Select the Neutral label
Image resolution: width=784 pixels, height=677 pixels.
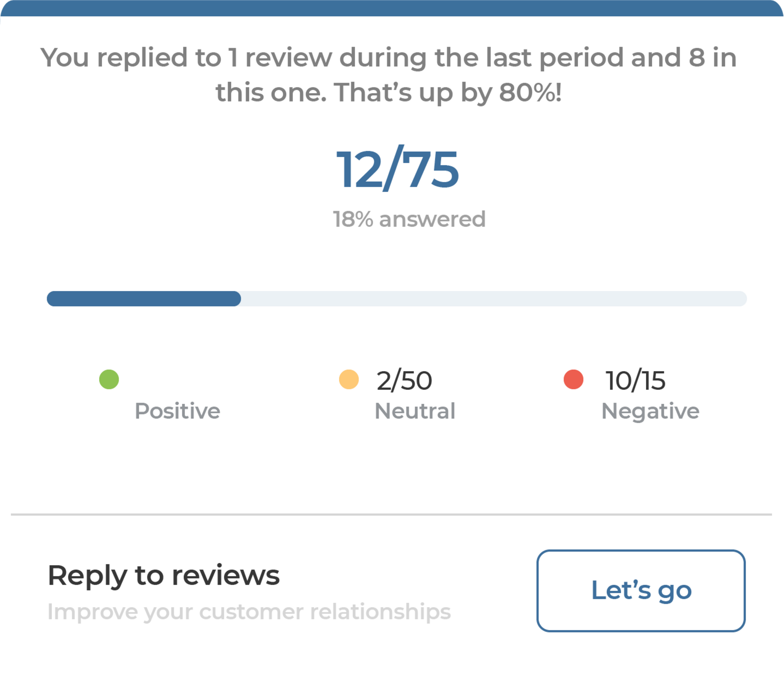tap(414, 411)
